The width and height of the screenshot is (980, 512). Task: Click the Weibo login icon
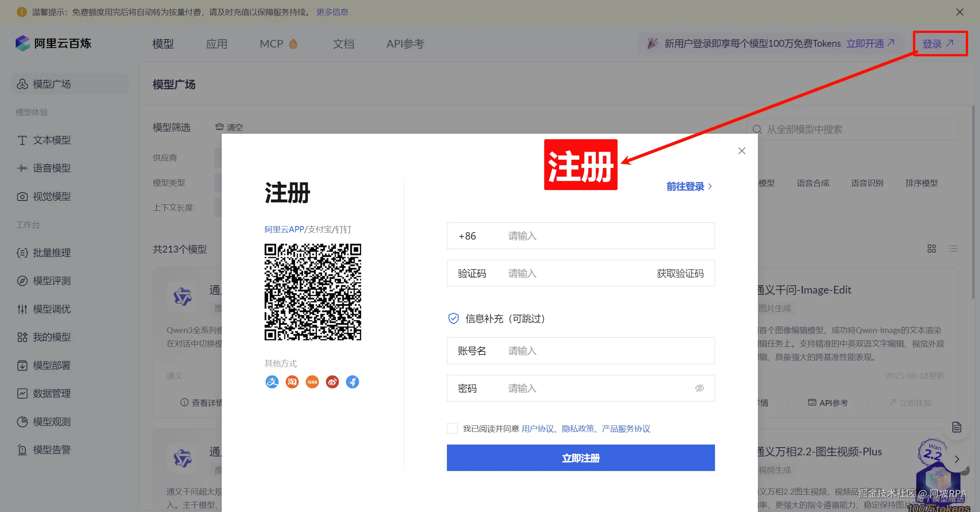click(332, 382)
